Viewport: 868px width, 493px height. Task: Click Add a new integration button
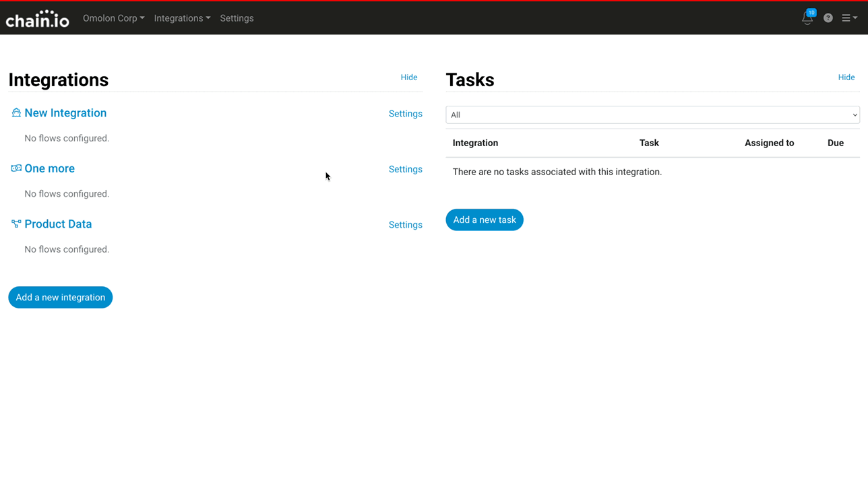60,297
